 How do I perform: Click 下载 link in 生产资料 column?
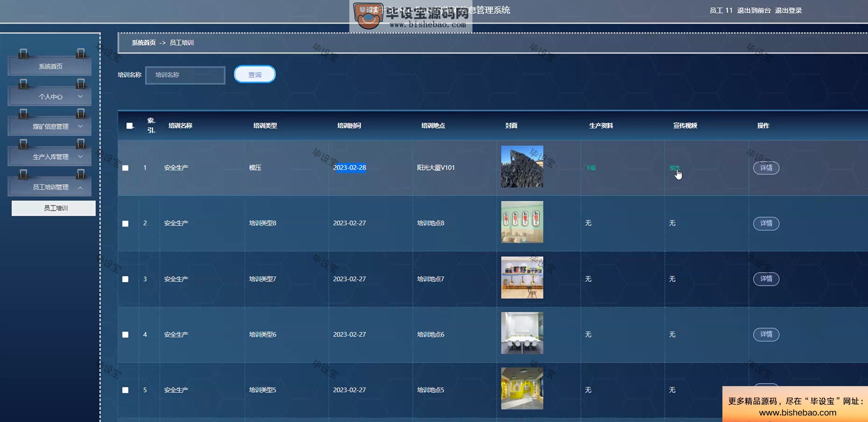tap(591, 168)
